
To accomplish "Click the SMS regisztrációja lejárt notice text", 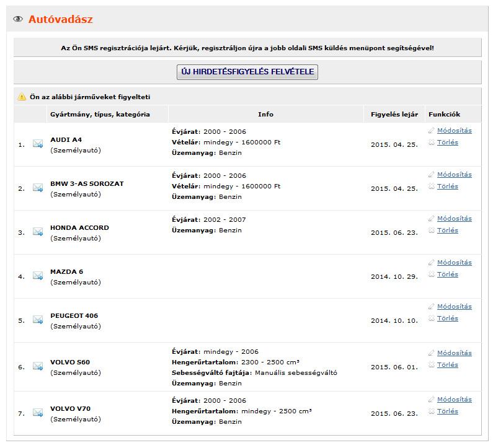I will coord(247,48).
